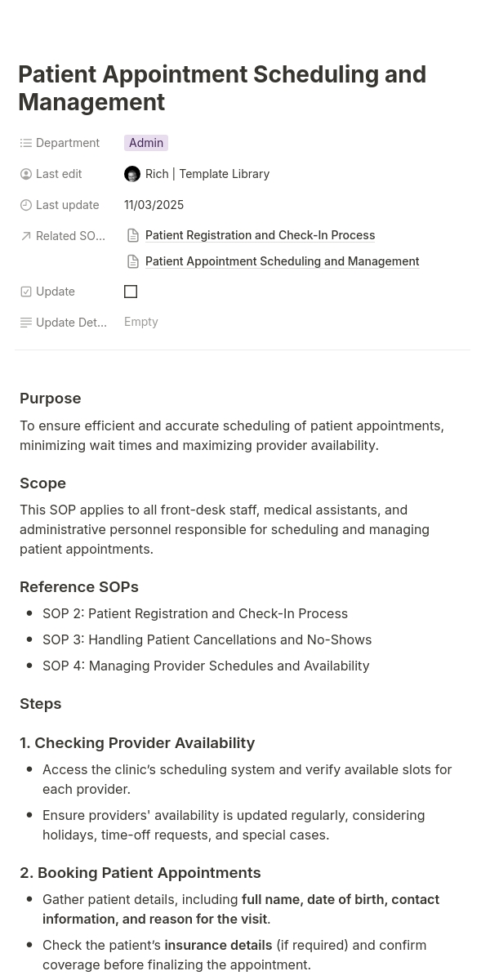Image resolution: width=490 pixels, height=980 pixels.
Task: Open the Admin department tag
Action: [x=146, y=143]
